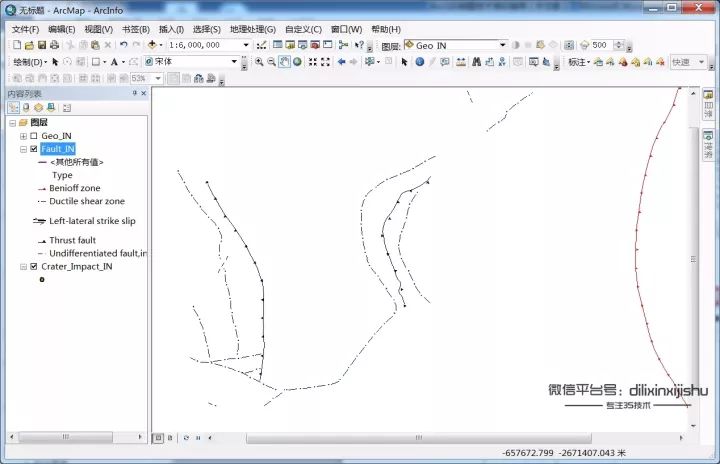Open a map document with folder icon
The width and height of the screenshot is (720, 464).
click(x=29, y=45)
